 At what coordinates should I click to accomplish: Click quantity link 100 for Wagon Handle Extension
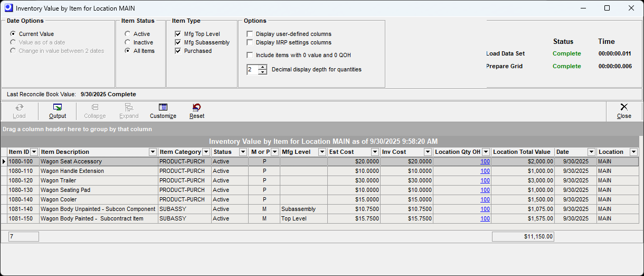[485, 171]
